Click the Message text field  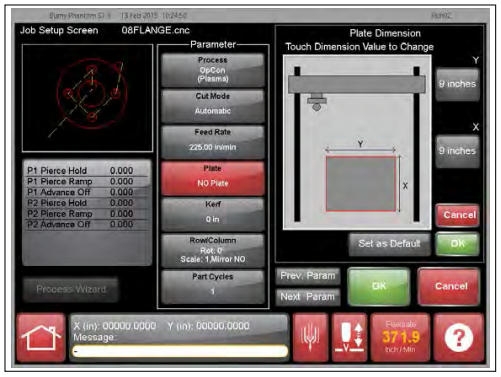pos(180,351)
